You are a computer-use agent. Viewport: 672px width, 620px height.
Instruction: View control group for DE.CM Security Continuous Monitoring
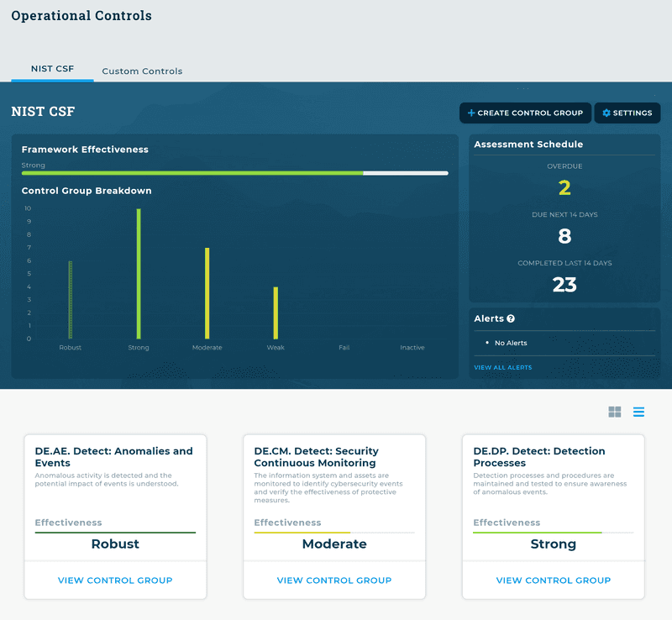pos(333,581)
